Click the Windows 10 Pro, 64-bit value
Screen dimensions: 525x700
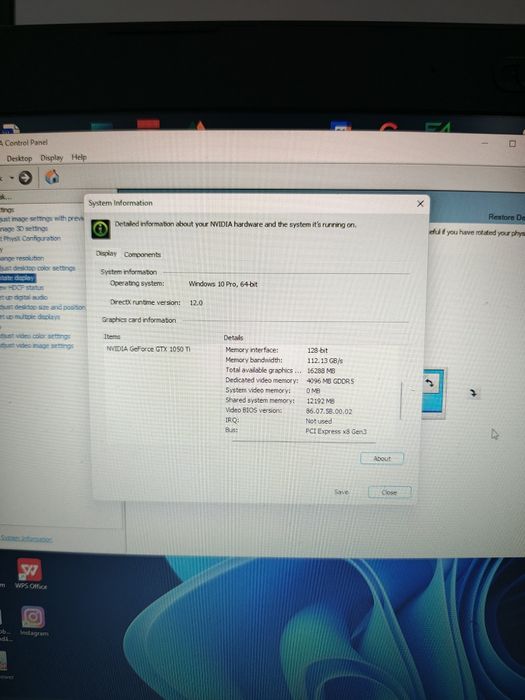tap(223, 284)
